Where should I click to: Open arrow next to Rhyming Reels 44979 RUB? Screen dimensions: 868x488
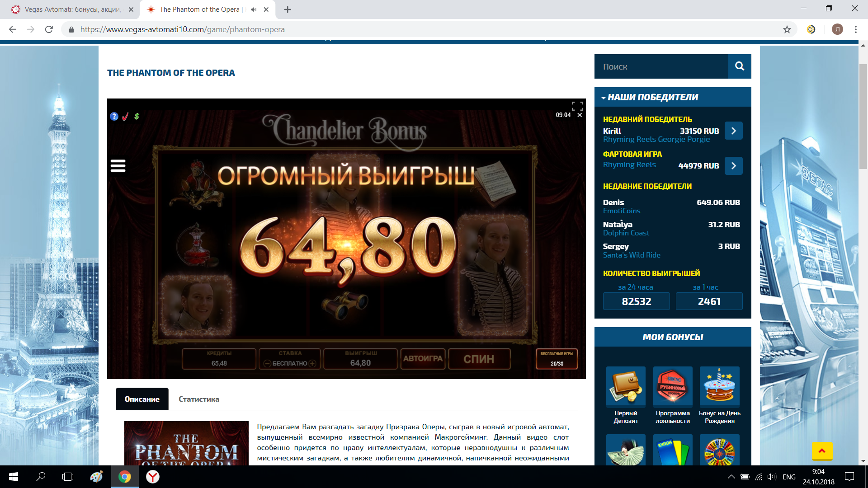click(733, 166)
